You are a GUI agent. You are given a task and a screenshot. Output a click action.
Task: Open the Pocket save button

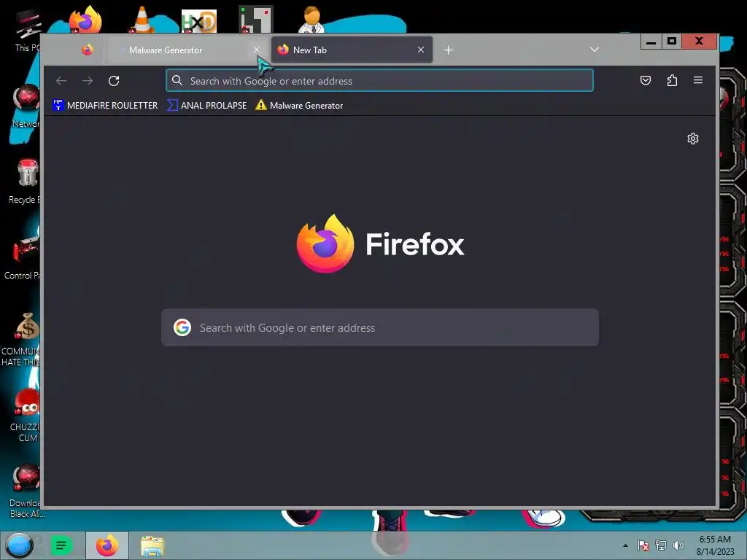click(646, 80)
